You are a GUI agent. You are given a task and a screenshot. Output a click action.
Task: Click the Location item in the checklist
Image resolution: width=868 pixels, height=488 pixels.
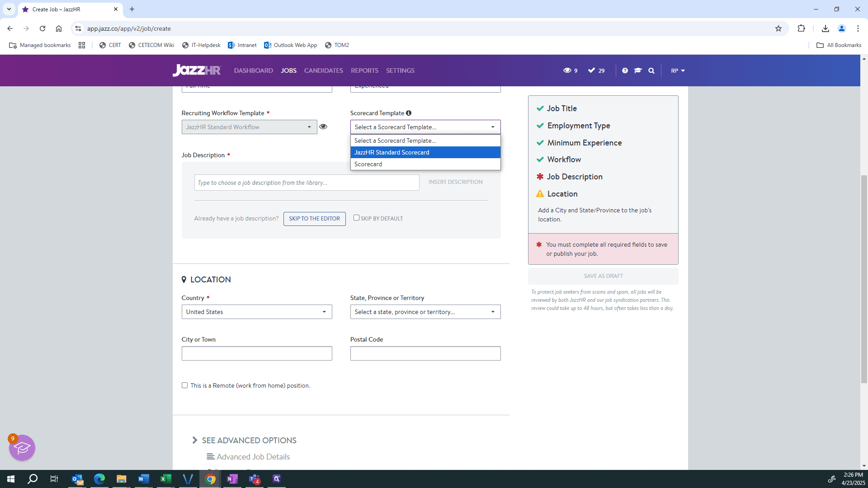[557, 194]
